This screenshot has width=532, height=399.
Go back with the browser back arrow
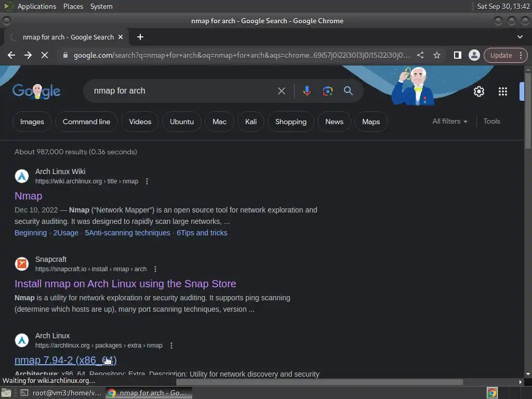point(11,55)
